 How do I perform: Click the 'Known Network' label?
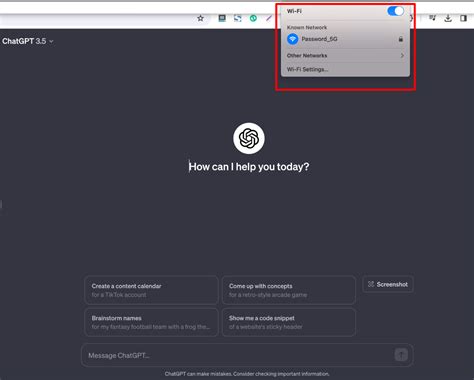[307, 27]
